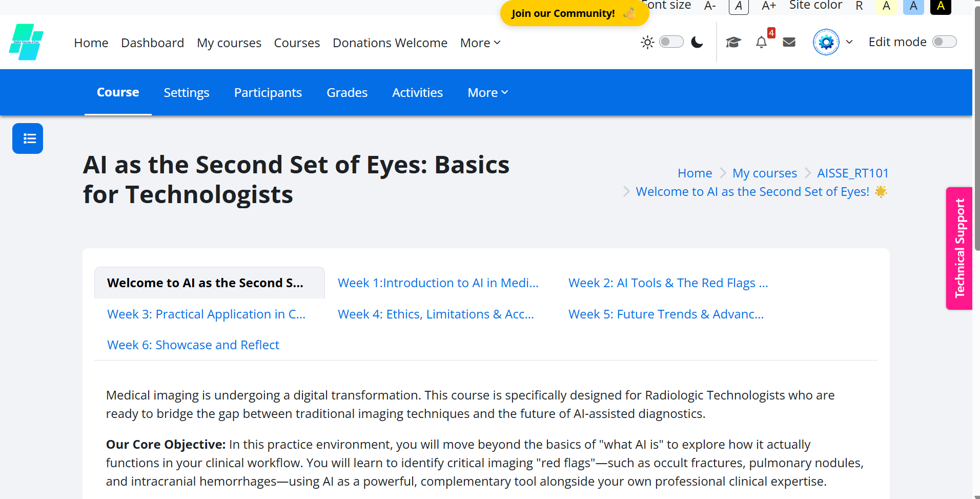
Task: Click the sun light-mode icon
Action: click(647, 42)
